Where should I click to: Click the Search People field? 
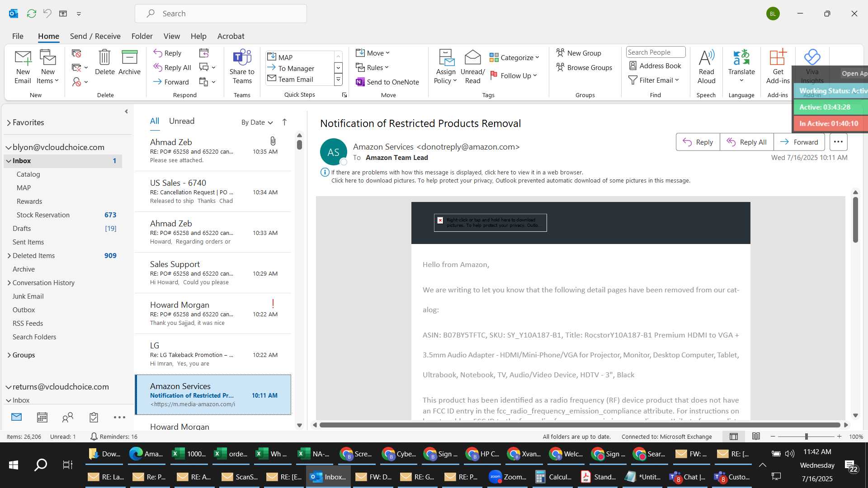coord(656,52)
